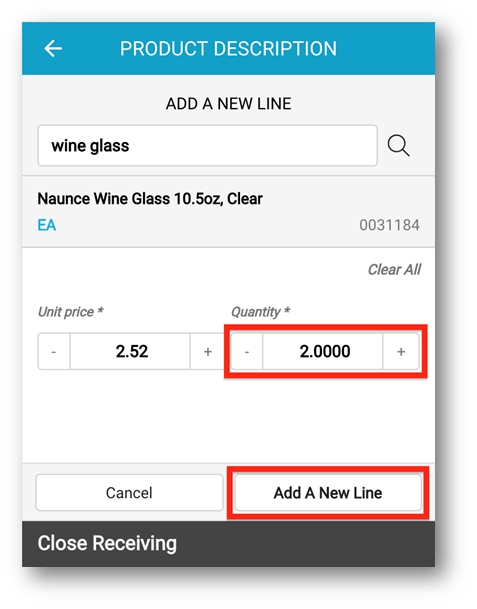Select Naunce Wine Glass 10.5oz result

coord(228,212)
